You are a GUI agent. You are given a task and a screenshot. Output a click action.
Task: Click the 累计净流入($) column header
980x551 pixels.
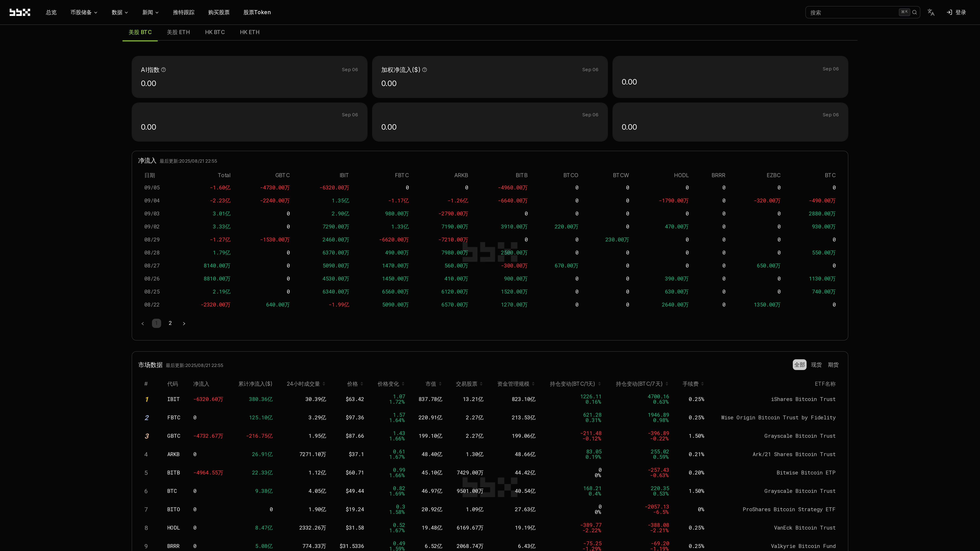click(x=255, y=384)
